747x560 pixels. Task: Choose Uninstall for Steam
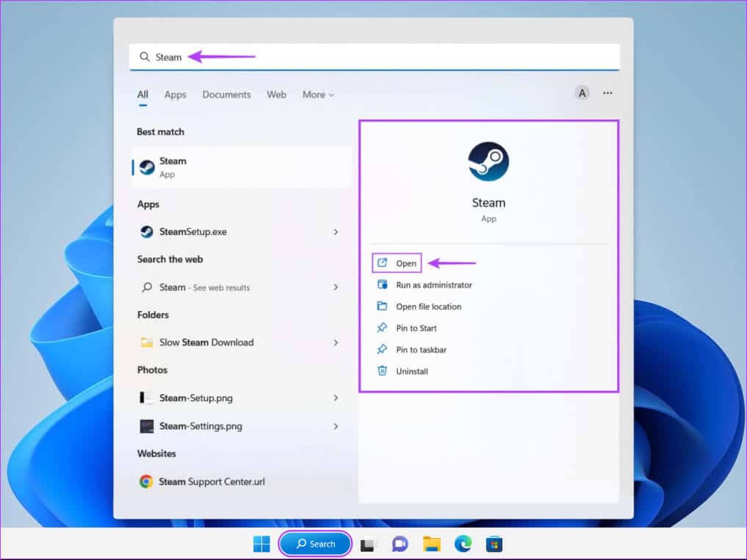[411, 371]
